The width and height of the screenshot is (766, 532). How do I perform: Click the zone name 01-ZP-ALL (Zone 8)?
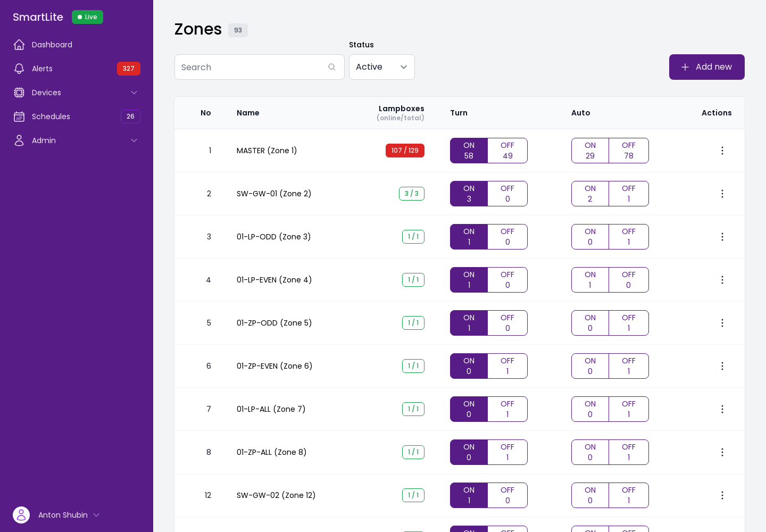[271, 452]
